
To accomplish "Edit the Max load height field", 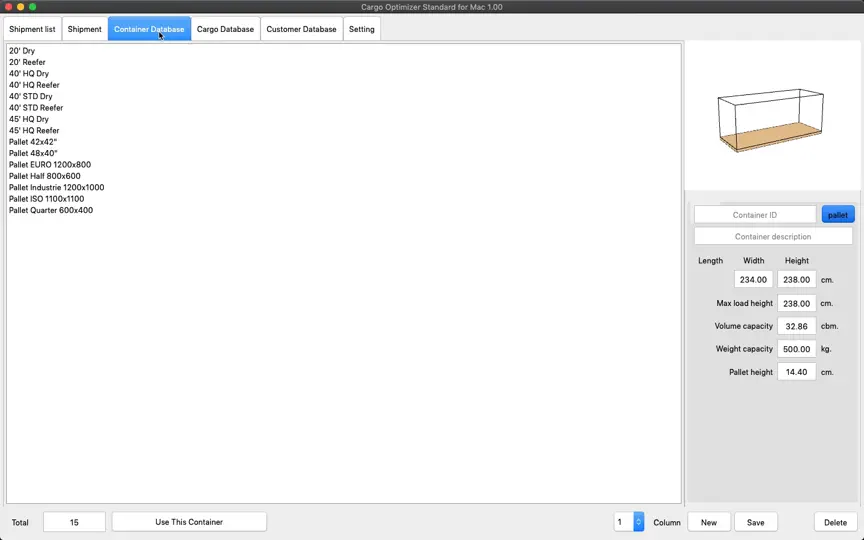I will tap(797, 303).
